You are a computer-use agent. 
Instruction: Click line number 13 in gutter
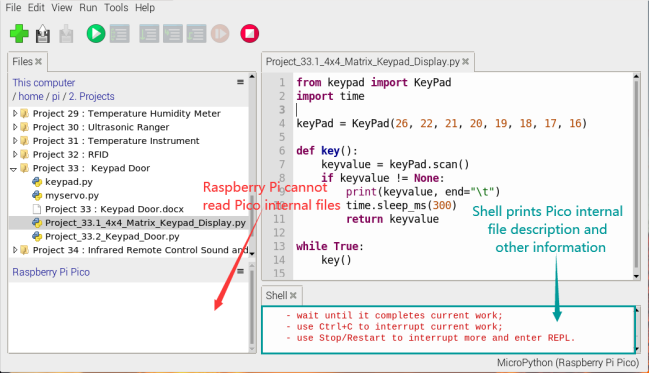pos(279,246)
